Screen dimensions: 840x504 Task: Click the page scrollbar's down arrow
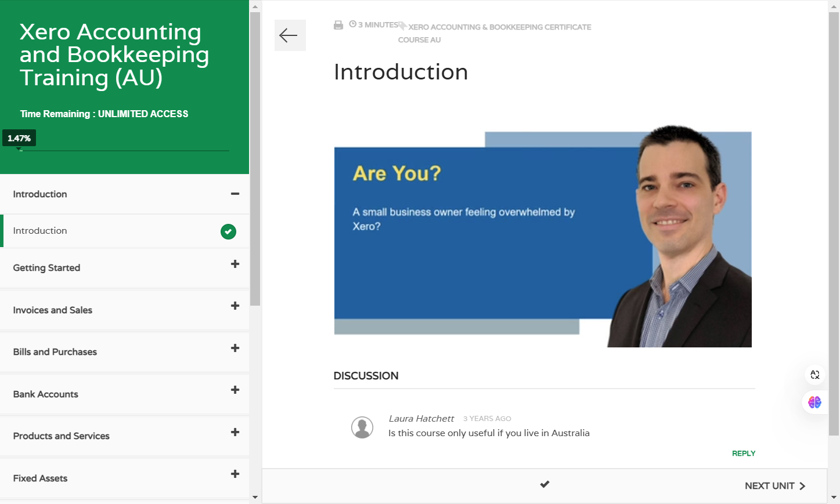click(x=834, y=497)
